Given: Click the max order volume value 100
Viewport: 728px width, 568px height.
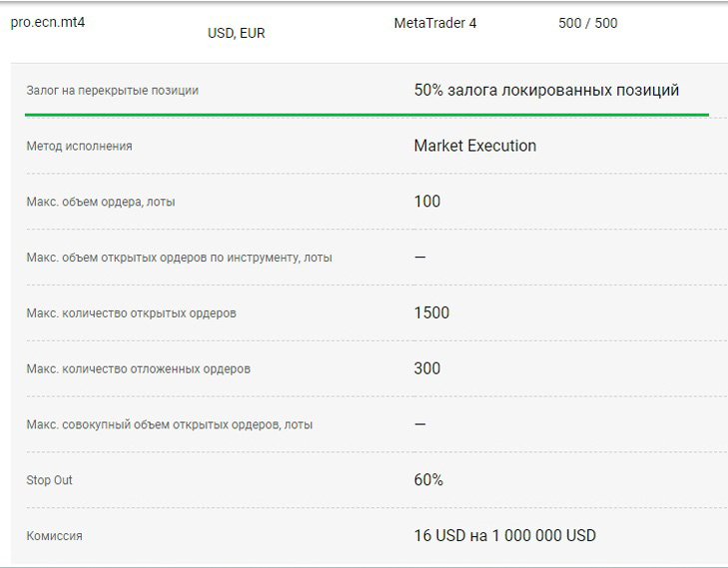Looking at the screenshot, I should point(426,202).
